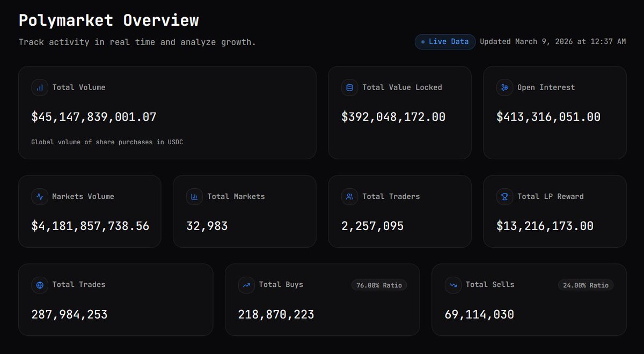Click the Total Volume label

[x=79, y=87]
